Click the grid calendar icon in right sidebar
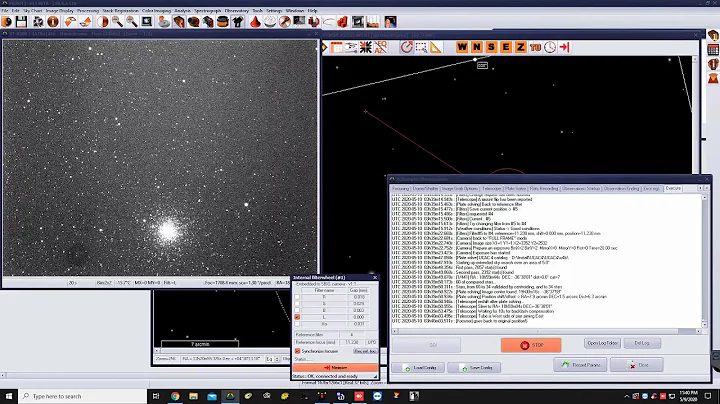The image size is (720, 404). [713, 50]
